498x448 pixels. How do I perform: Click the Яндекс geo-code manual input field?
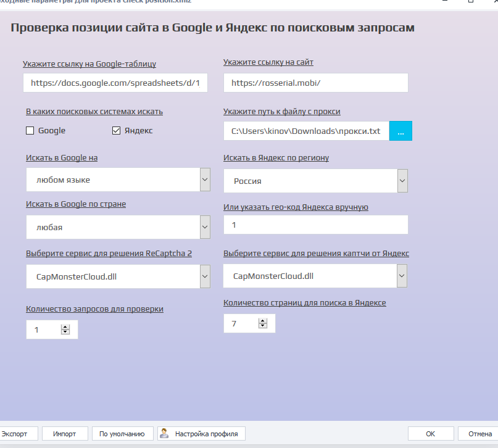(315, 225)
